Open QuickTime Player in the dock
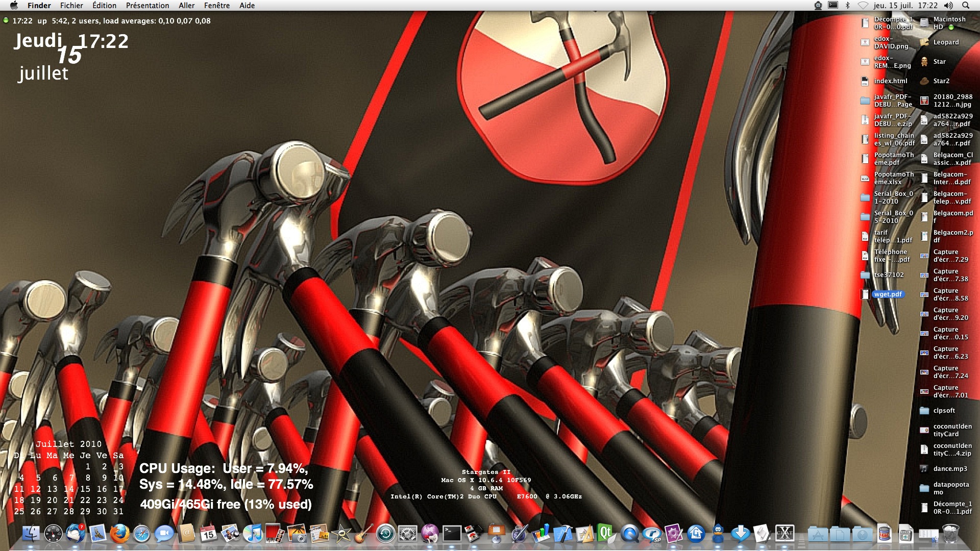The height and width of the screenshot is (551, 980). click(629, 534)
